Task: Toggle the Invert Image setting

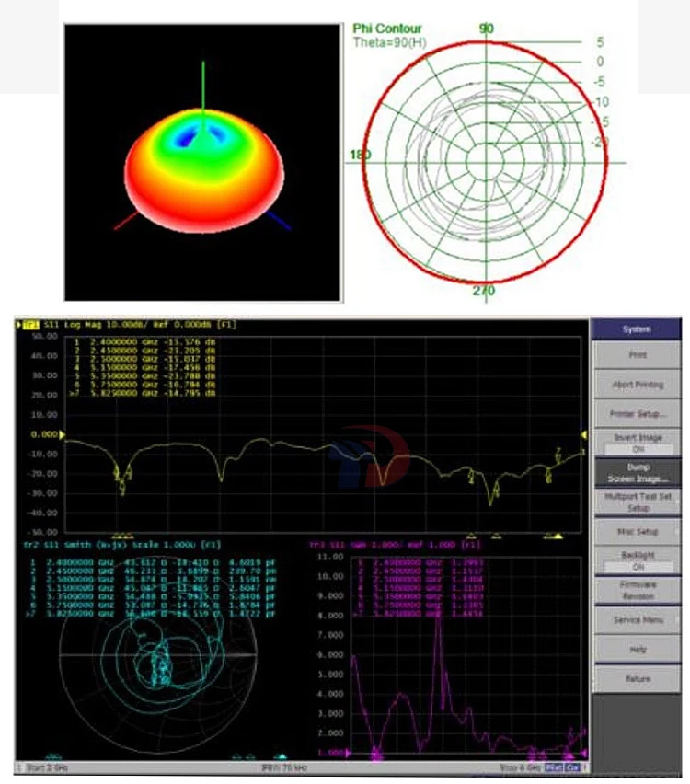Action: tap(637, 443)
